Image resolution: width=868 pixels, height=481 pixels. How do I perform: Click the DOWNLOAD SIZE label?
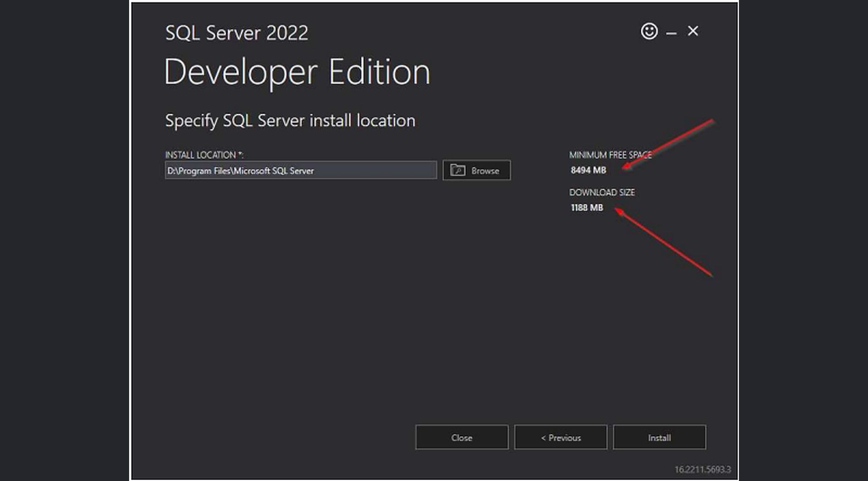click(602, 192)
